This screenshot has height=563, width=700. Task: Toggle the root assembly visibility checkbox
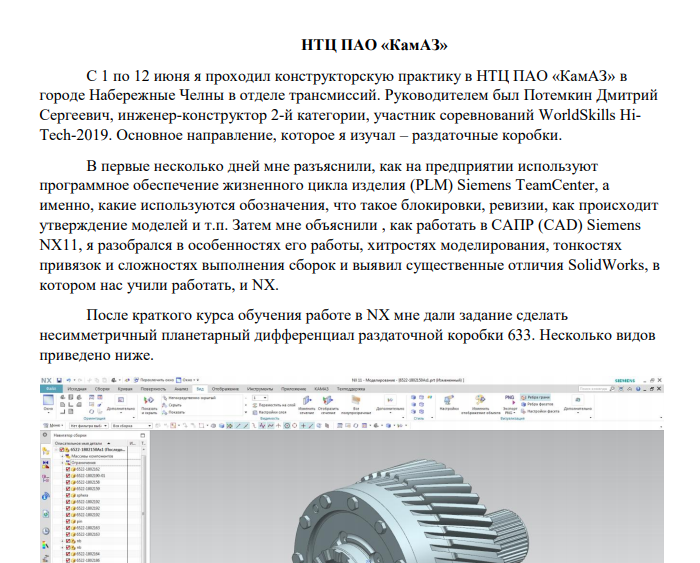coord(62,450)
